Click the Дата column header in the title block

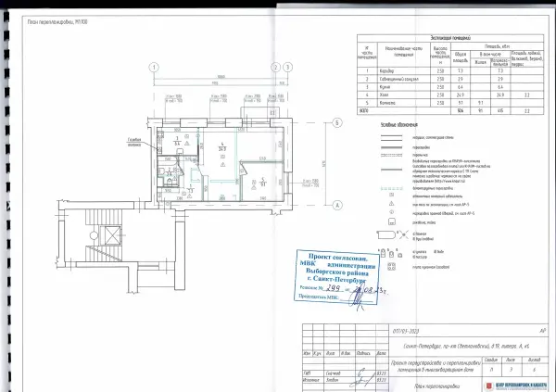coord(382,353)
